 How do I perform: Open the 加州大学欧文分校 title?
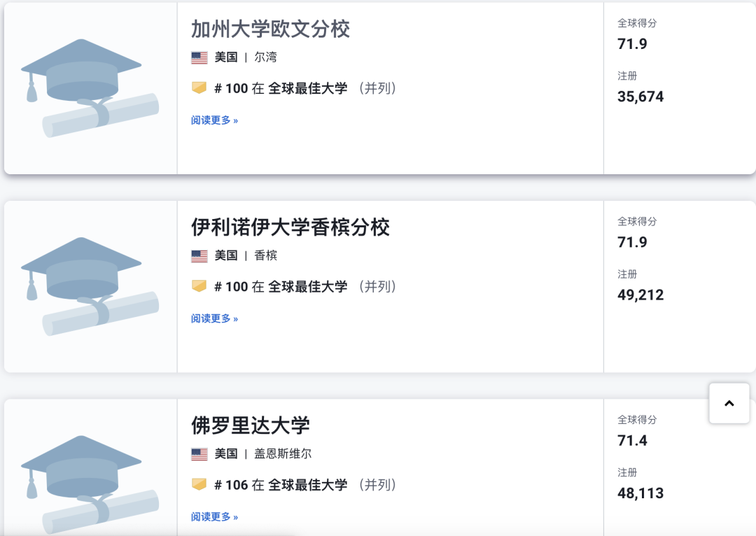point(270,29)
